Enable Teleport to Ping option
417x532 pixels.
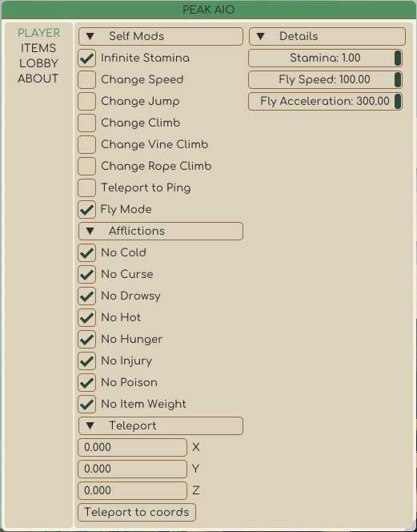coord(86,188)
